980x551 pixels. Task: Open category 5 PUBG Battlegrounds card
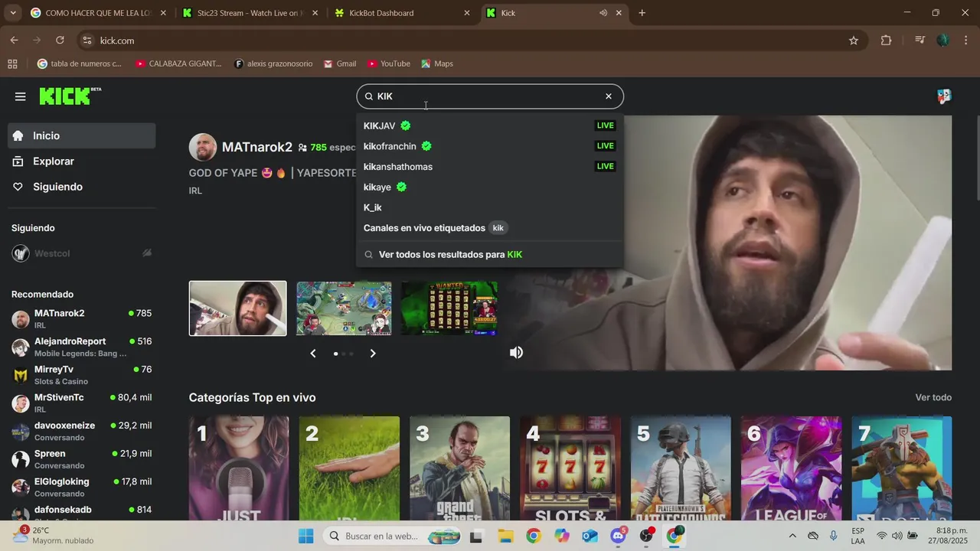point(681,468)
